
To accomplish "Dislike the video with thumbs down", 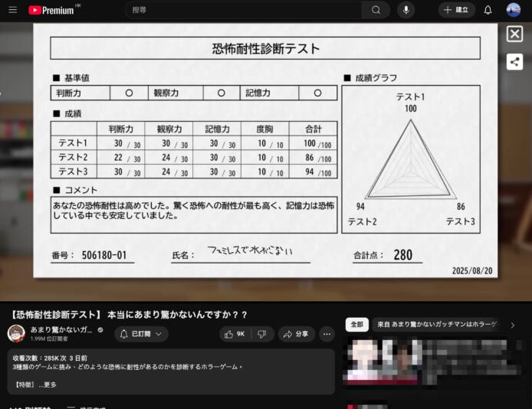I will click(x=261, y=334).
